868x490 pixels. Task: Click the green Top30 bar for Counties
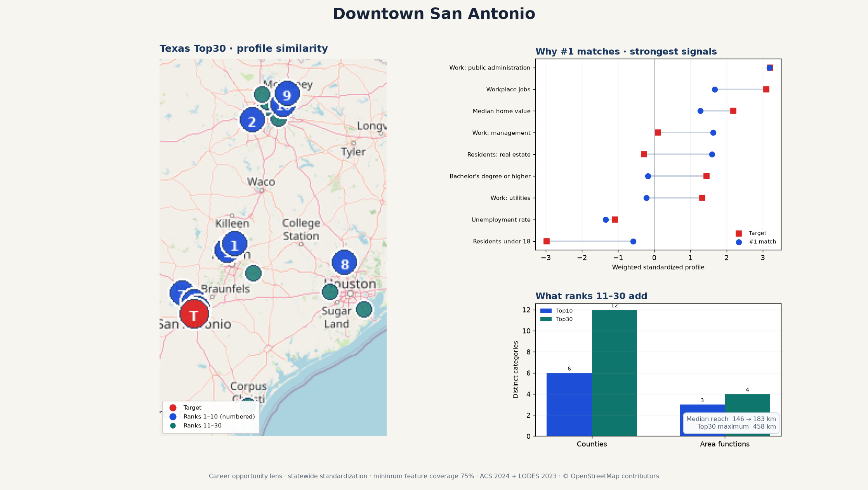615,373
